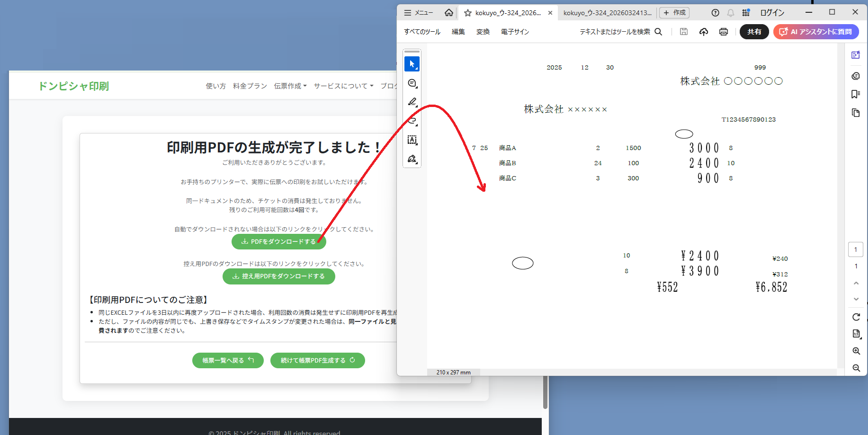868x435 pixels.
Task: Rotate the page using the rotate icon
Action: (x=856, y=317)
